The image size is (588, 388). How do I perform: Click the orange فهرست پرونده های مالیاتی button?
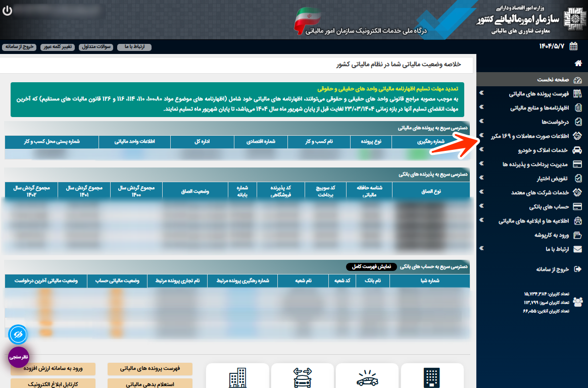coord(150,369)
